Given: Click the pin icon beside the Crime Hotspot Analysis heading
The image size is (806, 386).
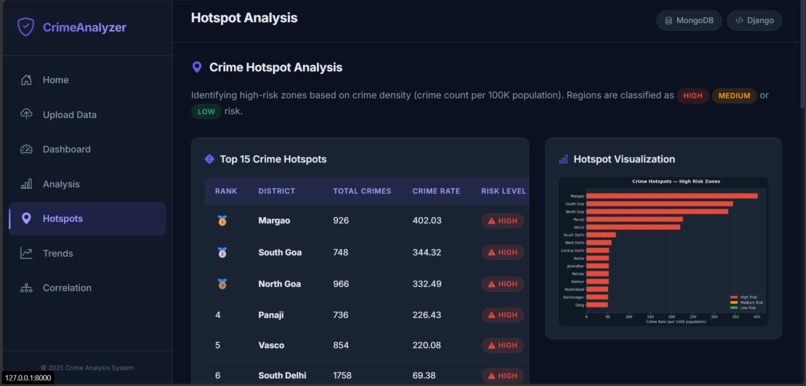Looking at the screenshot, I should [x=196, y=67].
